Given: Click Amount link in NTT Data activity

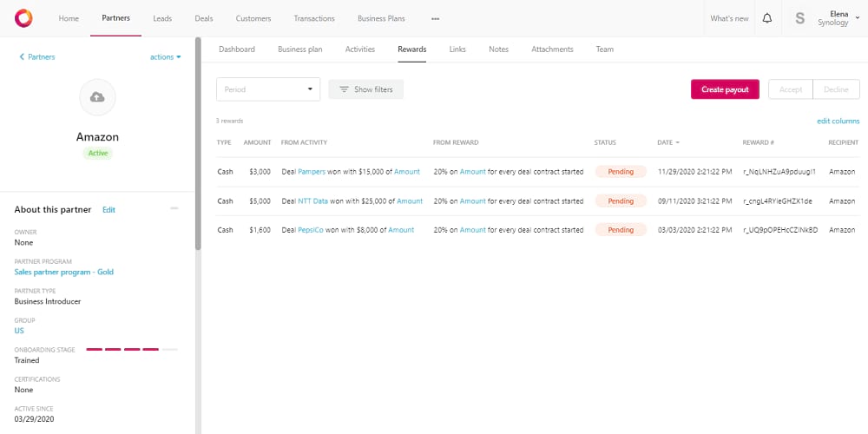Looking at the screenshot, I should 410,201.
